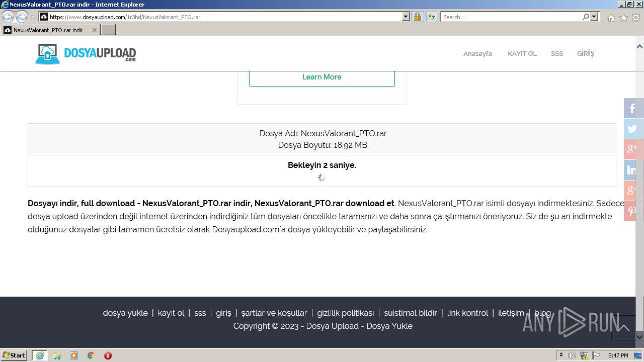The width and height of the screenshot is (644, 362).
Task: Open the IE Home icon
Action: point(611,18)
